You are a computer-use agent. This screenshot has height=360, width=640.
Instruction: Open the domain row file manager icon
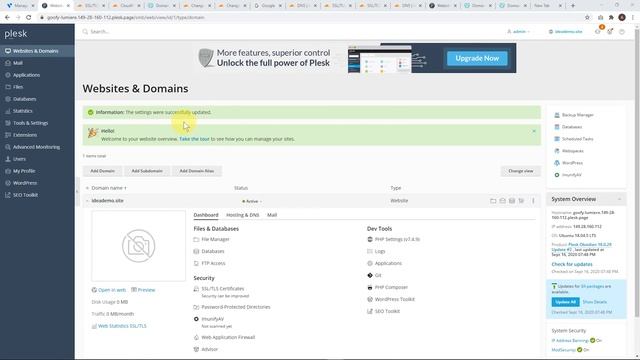493,201
